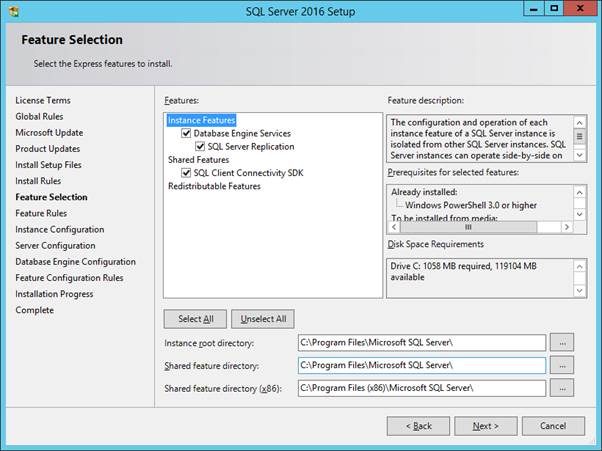602x451 pixels.
Task: Close the SQL Server 2016 Setup window
Action: click(x=580, y=9)
